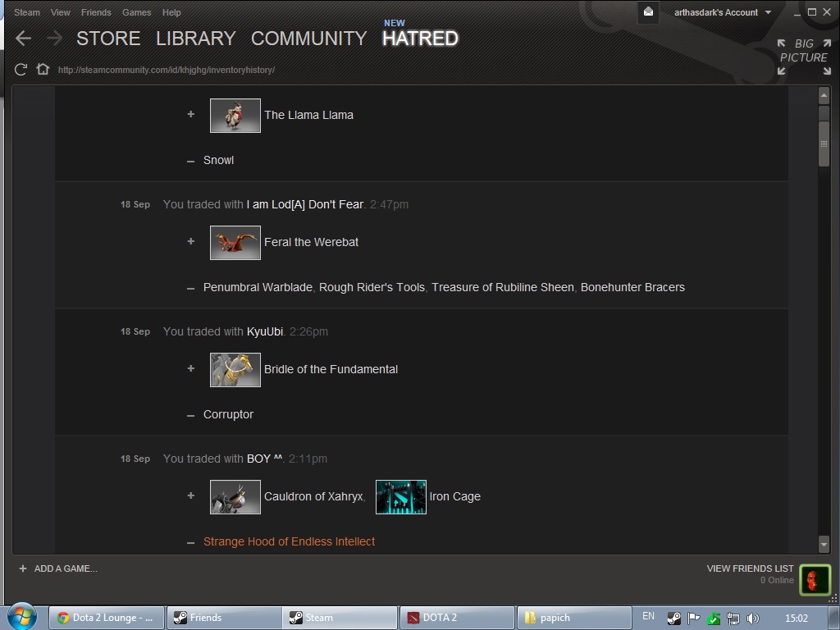Click the 2:47pm trade timestamp
The width and height of the screenshot is (840, 630).
[x=389, y=204]
